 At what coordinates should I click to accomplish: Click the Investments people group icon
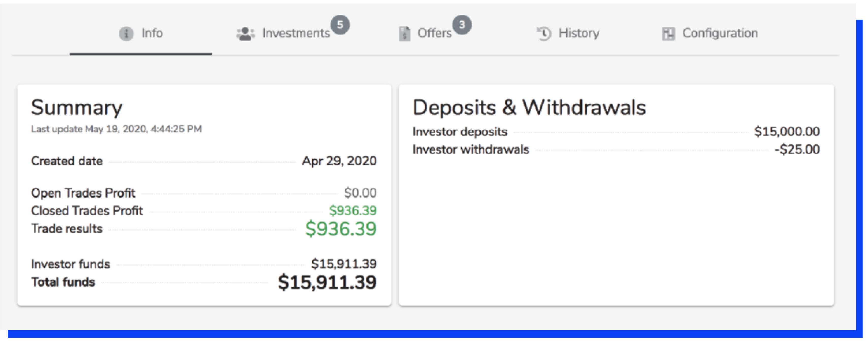[245, 34]
